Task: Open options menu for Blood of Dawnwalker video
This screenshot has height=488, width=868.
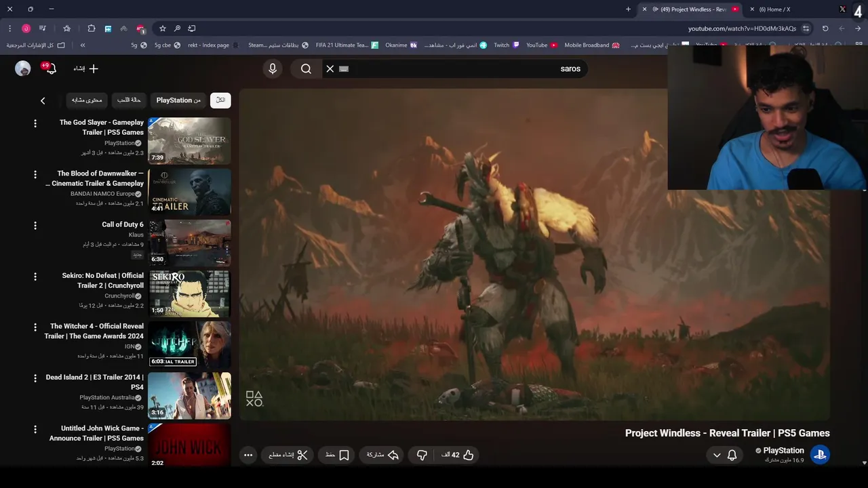Action: [x=35, y=174]
